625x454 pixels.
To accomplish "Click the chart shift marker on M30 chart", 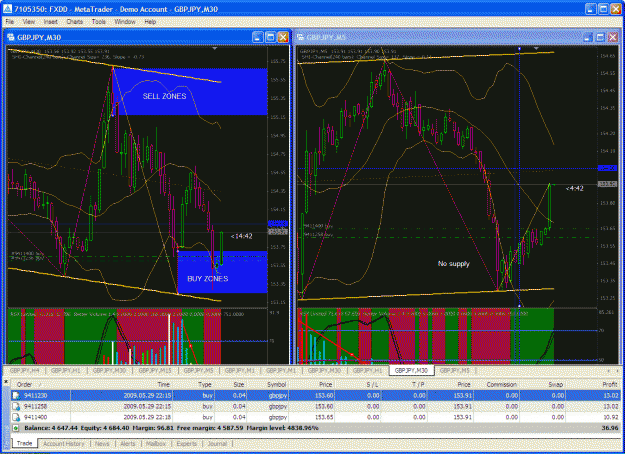I will click(214, 49).
